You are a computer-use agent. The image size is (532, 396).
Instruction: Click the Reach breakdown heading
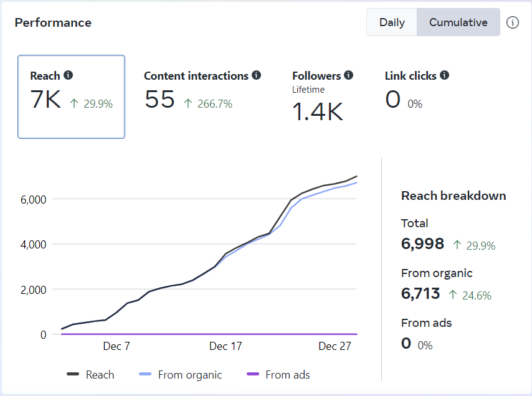pos(454,196)
